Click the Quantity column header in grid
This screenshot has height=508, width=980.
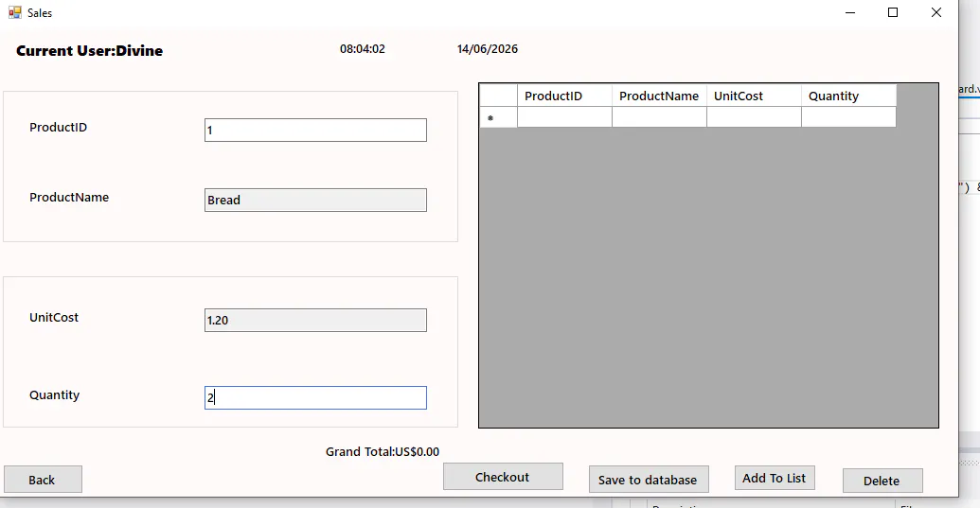(848, 96)
